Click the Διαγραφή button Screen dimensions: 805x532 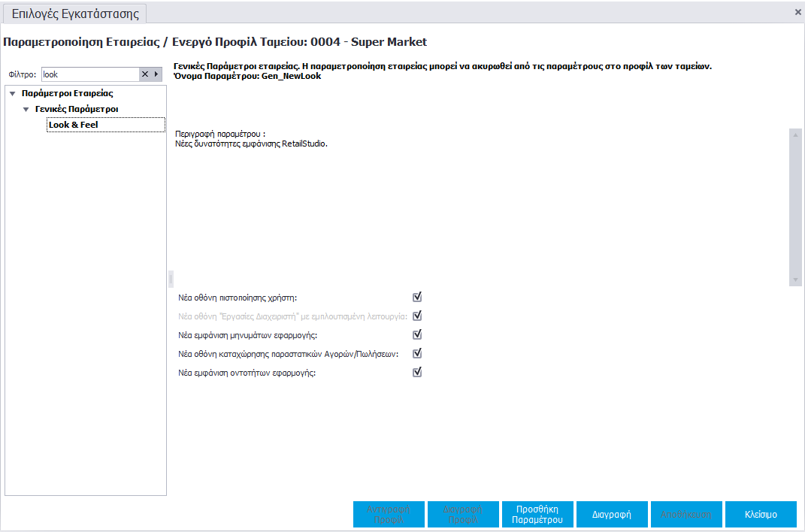pyautogui.click(x=612, y=515)
